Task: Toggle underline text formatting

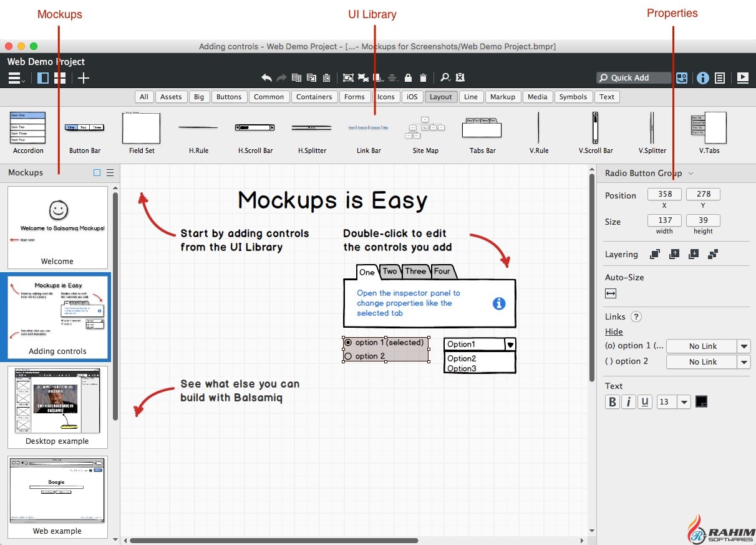Action: (645, 402)
